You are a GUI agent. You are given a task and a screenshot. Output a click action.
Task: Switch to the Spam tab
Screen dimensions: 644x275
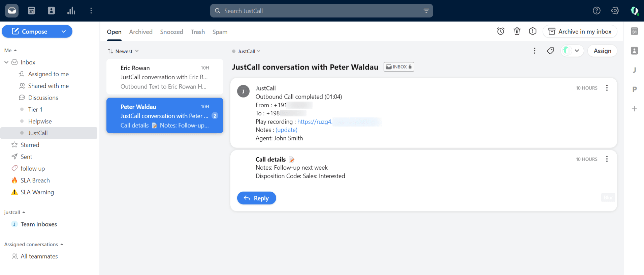pyautogui.click(x=220, y=32)
